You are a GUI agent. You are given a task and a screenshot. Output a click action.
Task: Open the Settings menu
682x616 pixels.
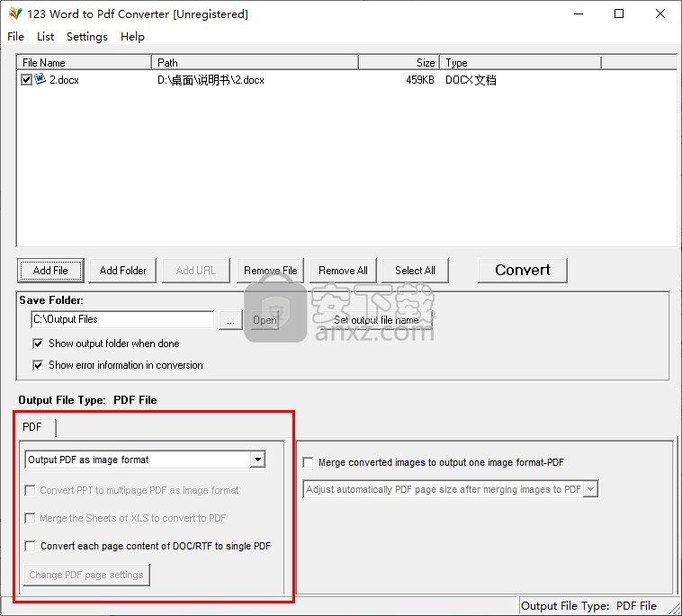87,37
